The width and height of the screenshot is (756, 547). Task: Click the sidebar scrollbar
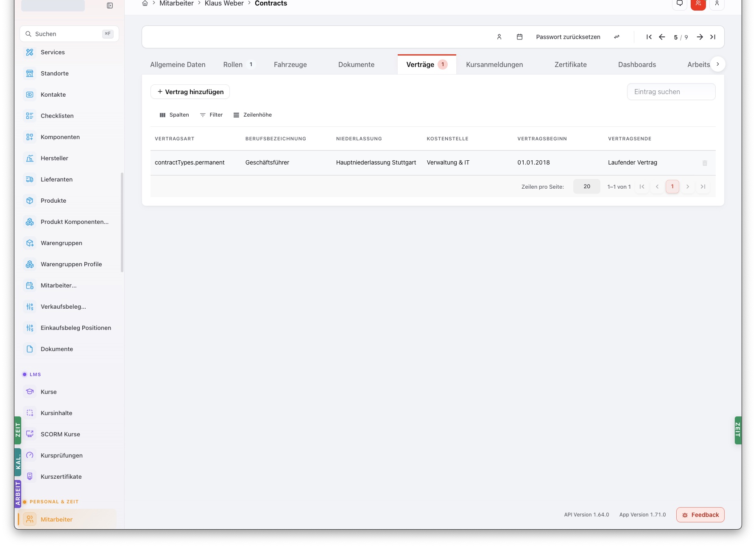click(122, 222)
